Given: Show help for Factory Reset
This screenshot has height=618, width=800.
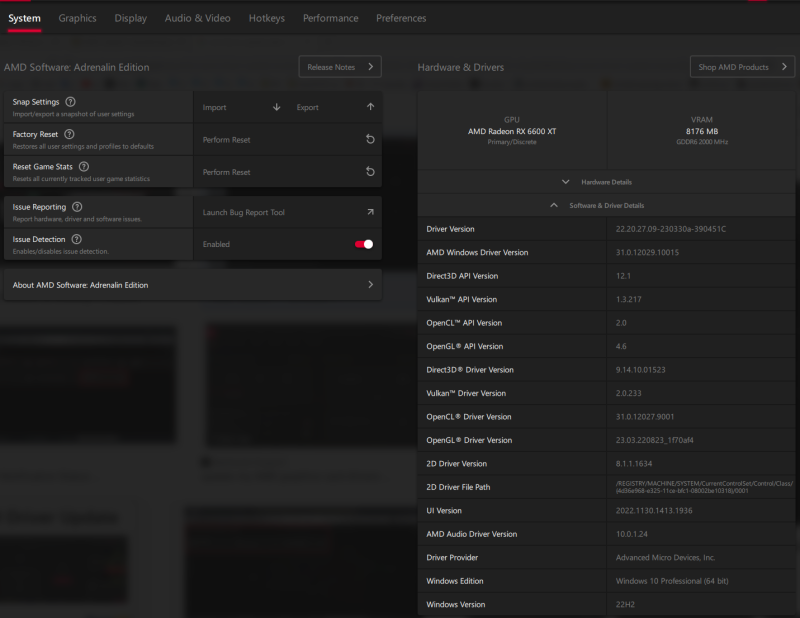Looking at the screenshot, I should click(x=69, y=134).
